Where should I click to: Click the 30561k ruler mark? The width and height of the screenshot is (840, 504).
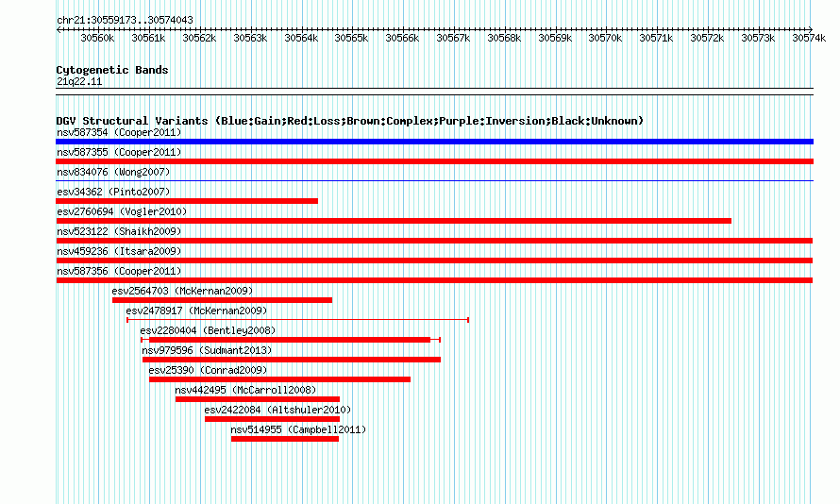[148, 38]
